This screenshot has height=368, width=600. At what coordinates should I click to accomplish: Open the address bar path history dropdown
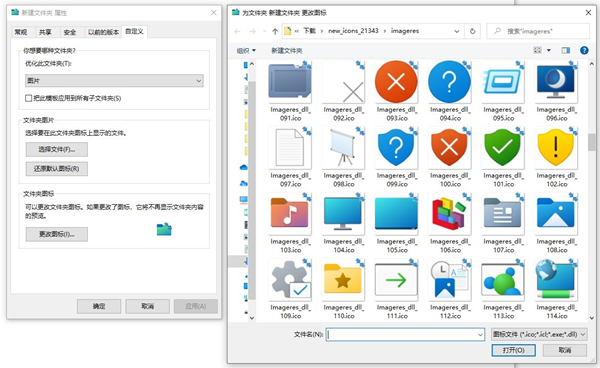tap(457, 31)
